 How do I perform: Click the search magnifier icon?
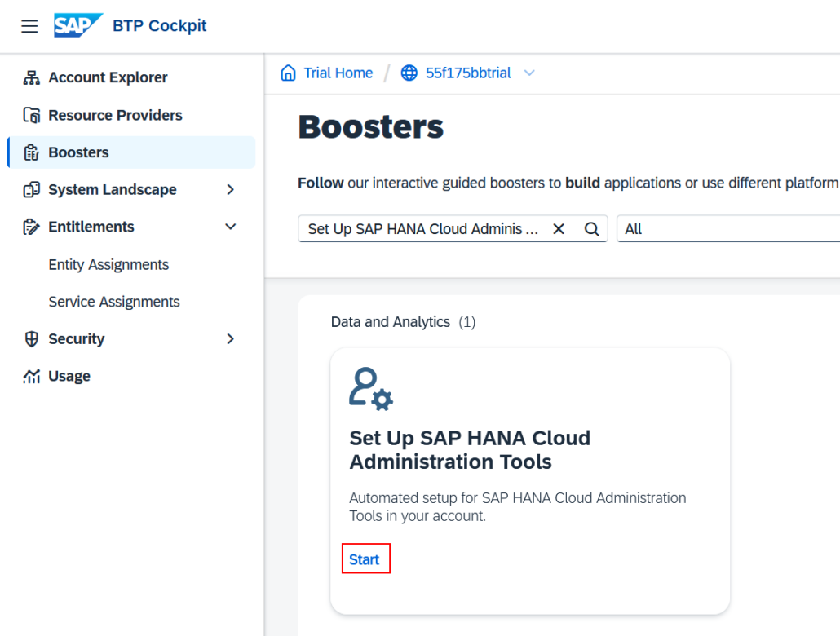(591, 229)
